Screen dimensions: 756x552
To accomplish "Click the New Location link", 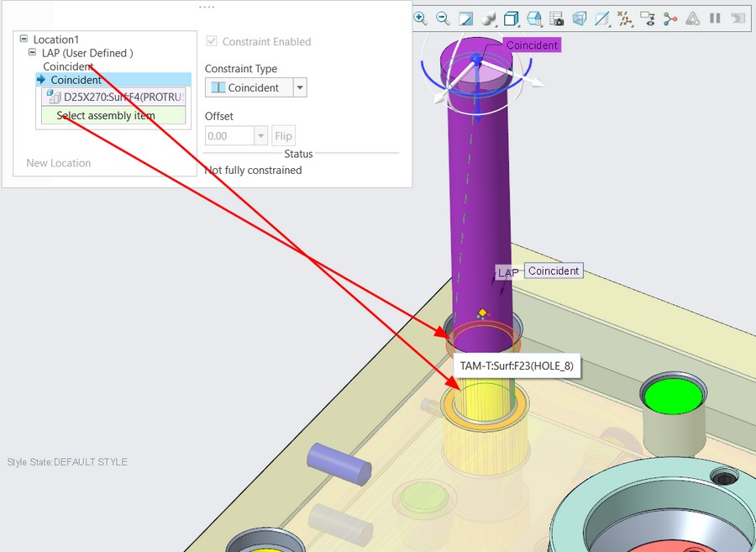I will [58, 163].
